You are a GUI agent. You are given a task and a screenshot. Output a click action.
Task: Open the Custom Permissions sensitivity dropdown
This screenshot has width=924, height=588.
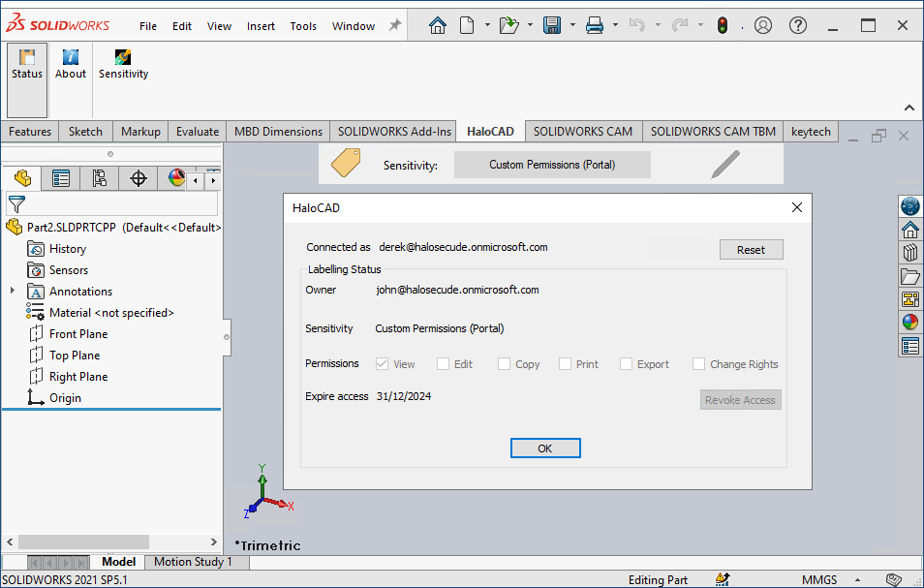pyautogui.click(x=552, y=165)
